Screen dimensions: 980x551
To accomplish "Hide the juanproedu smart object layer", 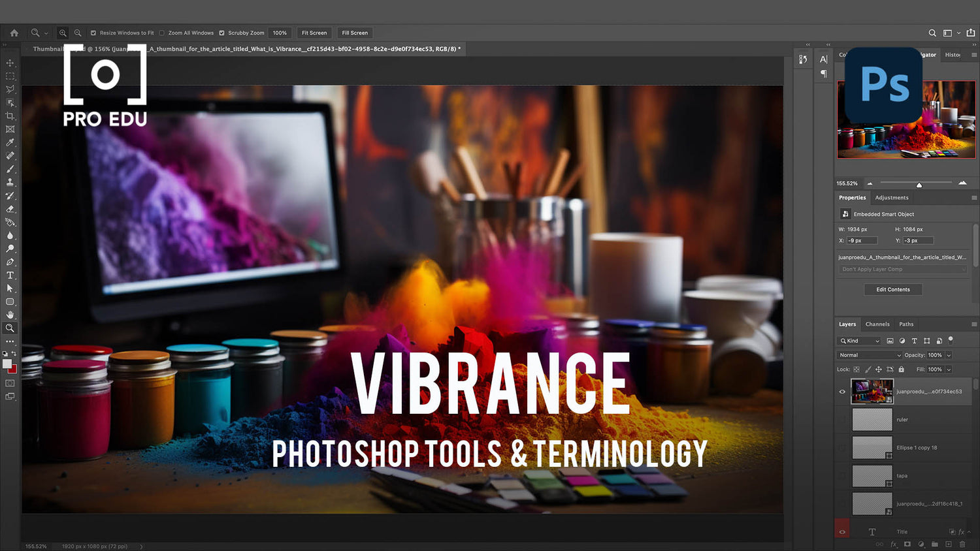I will click(x=842, y=391).
